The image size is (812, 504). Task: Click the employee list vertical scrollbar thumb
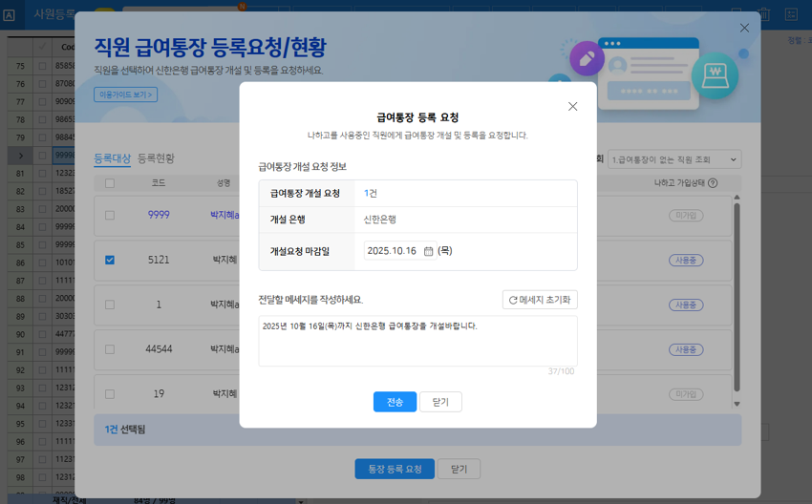pyautogui.click(x=737, y=297)
